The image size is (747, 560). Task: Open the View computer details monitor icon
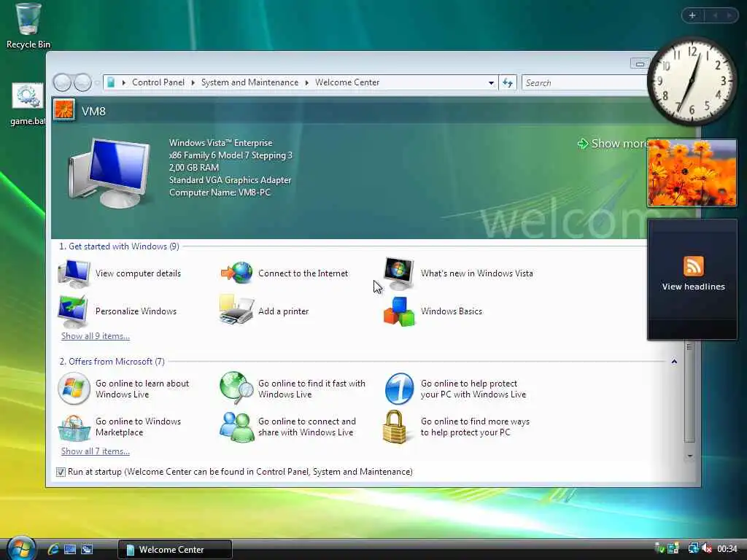point(74,273)
